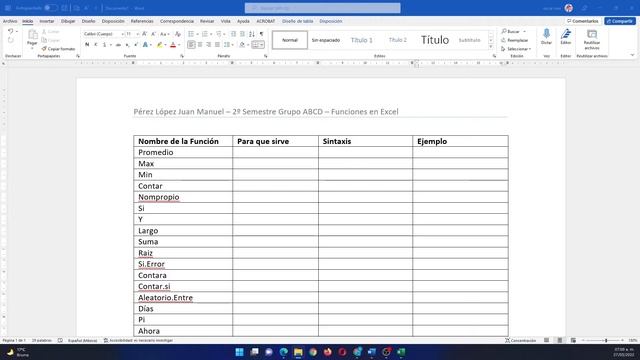Open the text highlight color picker

point(165,45)
